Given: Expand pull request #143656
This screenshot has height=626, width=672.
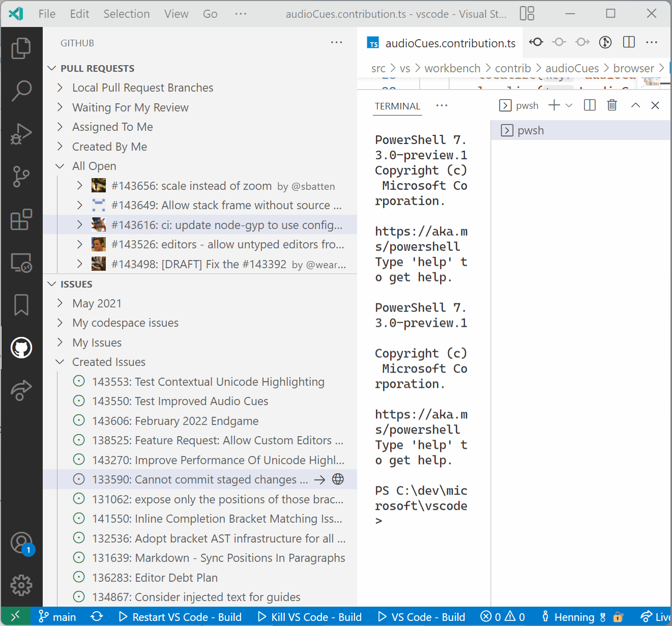Looking at the screenshot, I should coord(79,186).
